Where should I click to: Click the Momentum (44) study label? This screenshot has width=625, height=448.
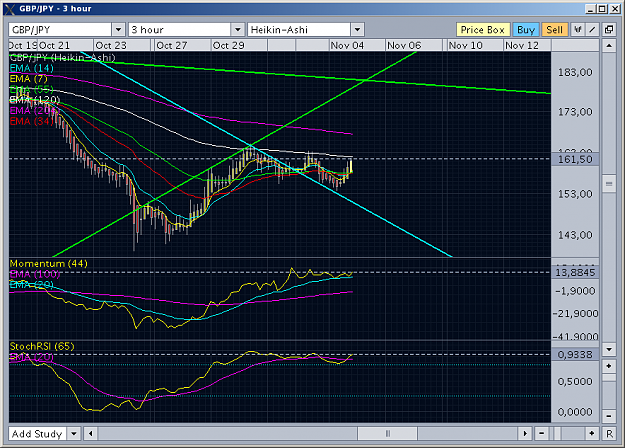49,263
